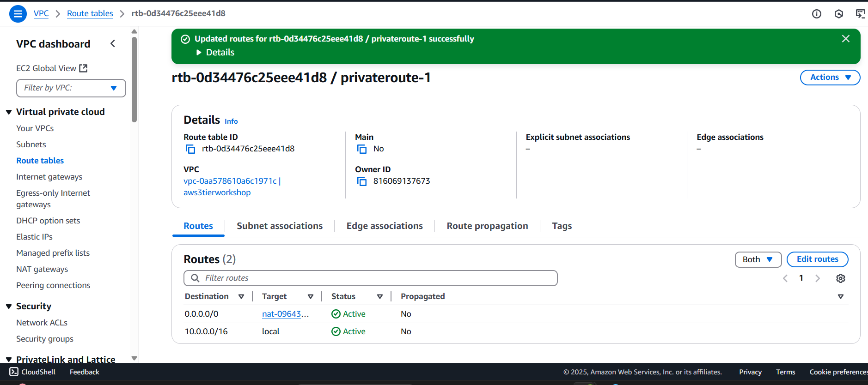This screenshot has width=868, height=385.
Task: Switch to the Edge associations tab
Action: point(385,226)
